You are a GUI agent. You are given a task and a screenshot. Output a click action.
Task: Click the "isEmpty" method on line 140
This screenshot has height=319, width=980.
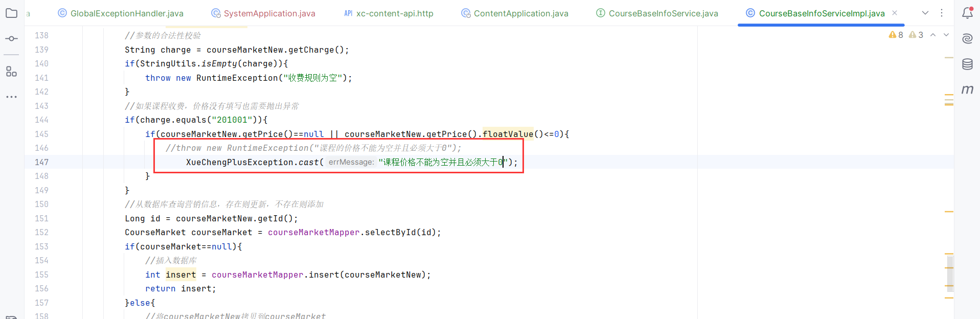pos(219,64)
